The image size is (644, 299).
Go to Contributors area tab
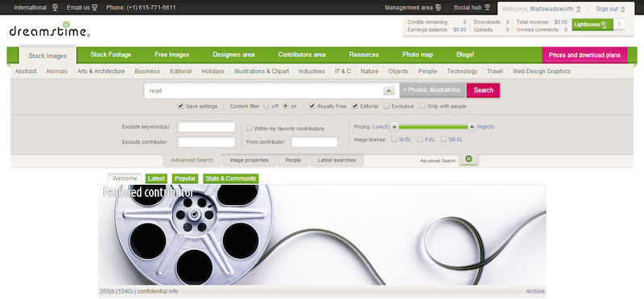point(301,55)
